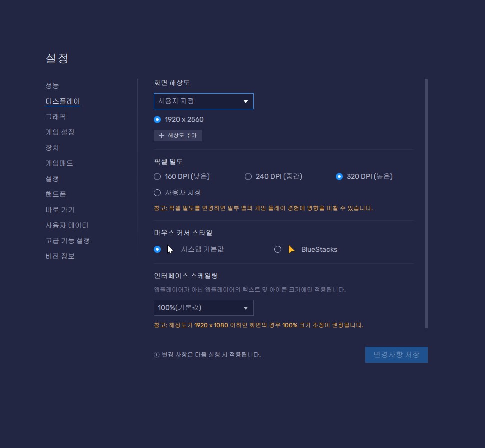Click the 해상도 추가 button
This screenshot has width=485, height=448.
[x=178, y=135]
